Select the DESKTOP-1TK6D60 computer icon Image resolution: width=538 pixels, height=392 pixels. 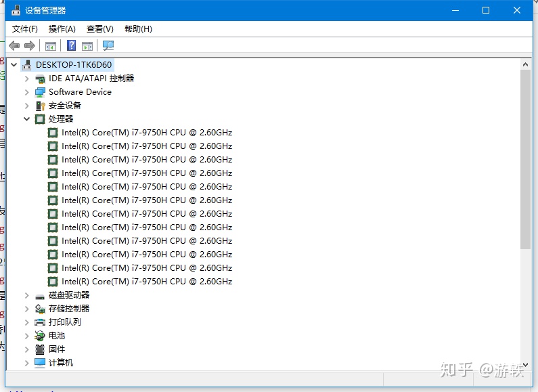click(27, 65)
